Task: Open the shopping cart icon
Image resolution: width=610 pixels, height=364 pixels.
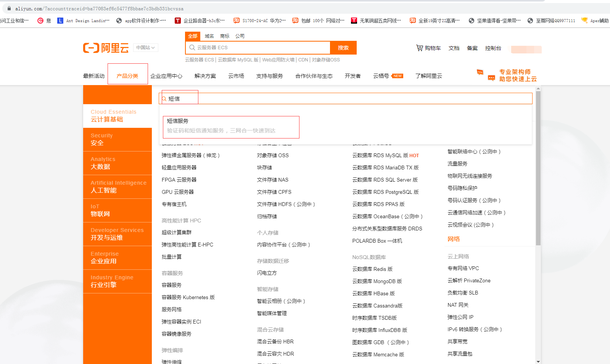Action: pos(420,48)
